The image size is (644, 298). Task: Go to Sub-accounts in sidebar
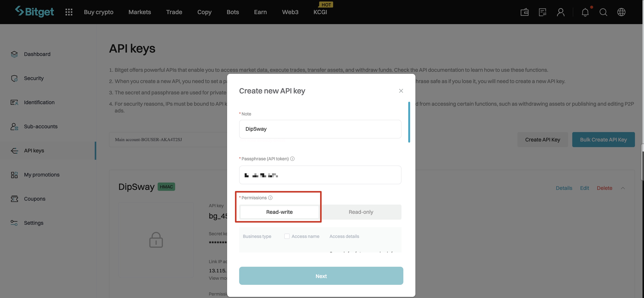point(40,127)
